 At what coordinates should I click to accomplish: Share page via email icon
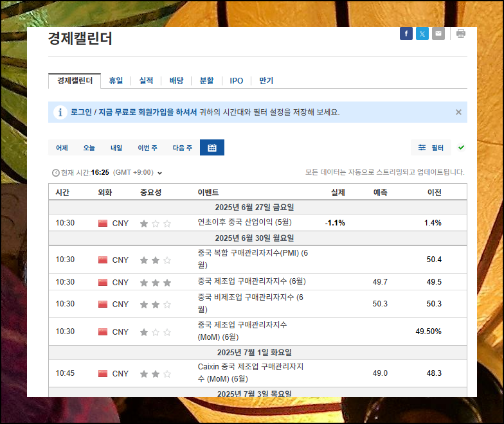438,33
